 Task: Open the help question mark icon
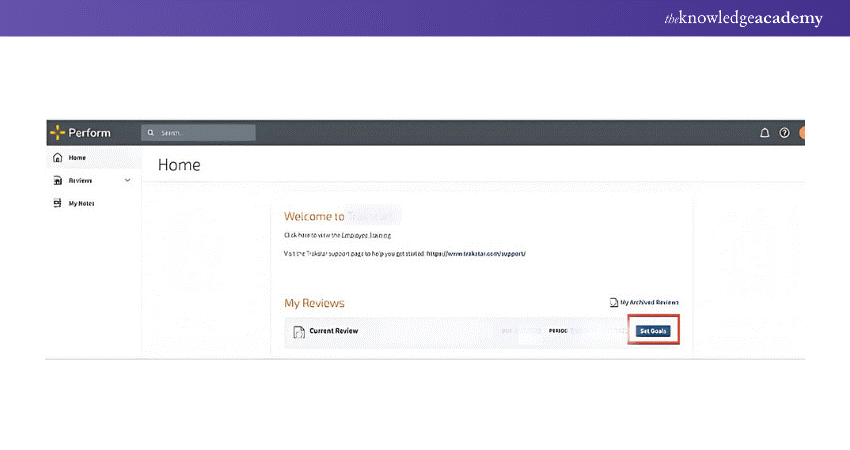(x=784, y=132)
